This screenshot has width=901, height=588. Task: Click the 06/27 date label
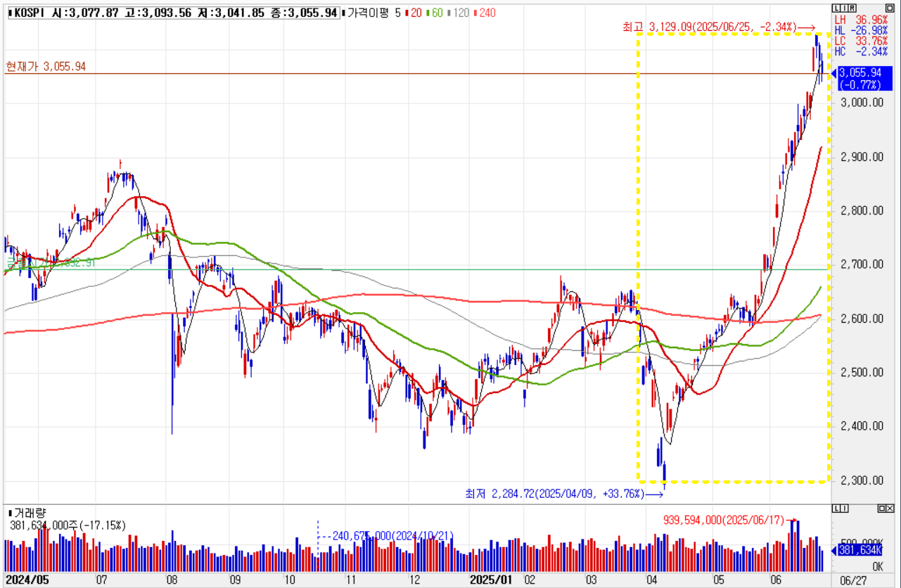(855, 580)
